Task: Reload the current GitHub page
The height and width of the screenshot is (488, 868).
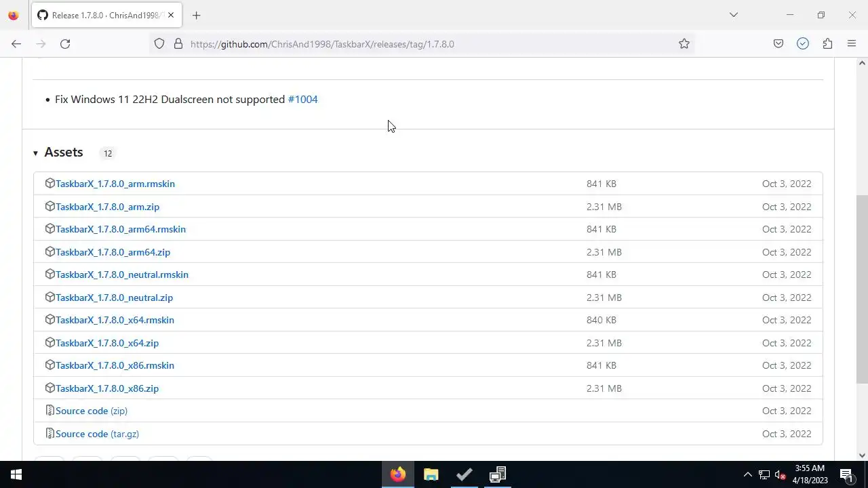Action: click(x=65, y=44)
